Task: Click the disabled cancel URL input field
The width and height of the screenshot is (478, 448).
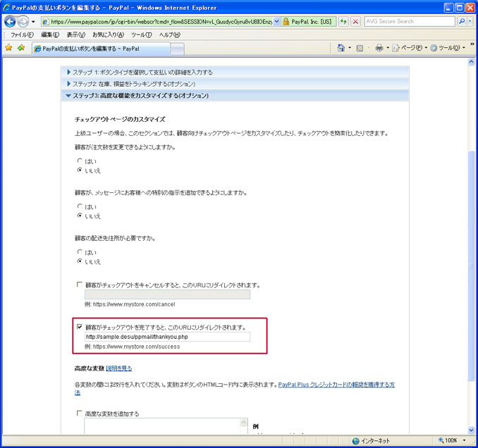Action: coord(167,294)
